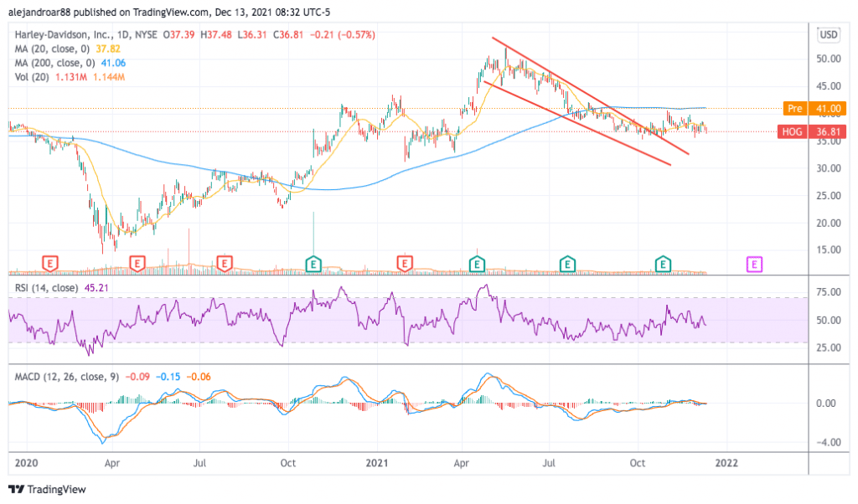Click the MACD histogram value -0.06

(199, 377)
